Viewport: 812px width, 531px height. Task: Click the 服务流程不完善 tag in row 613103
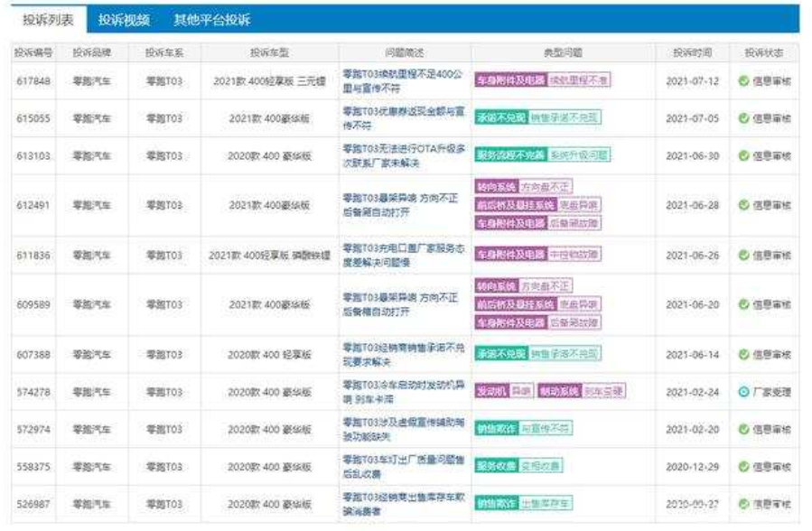(510, 154)
